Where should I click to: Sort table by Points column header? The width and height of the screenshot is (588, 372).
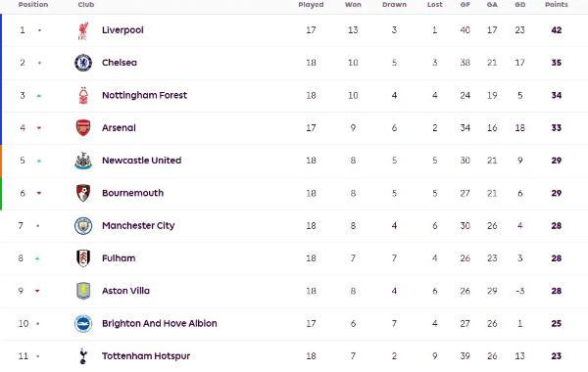coord(557,5)
